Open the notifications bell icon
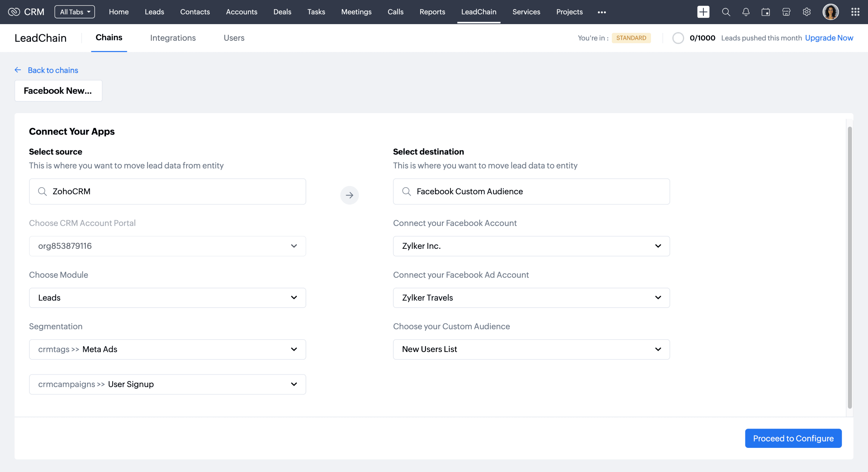 [746, 12]
